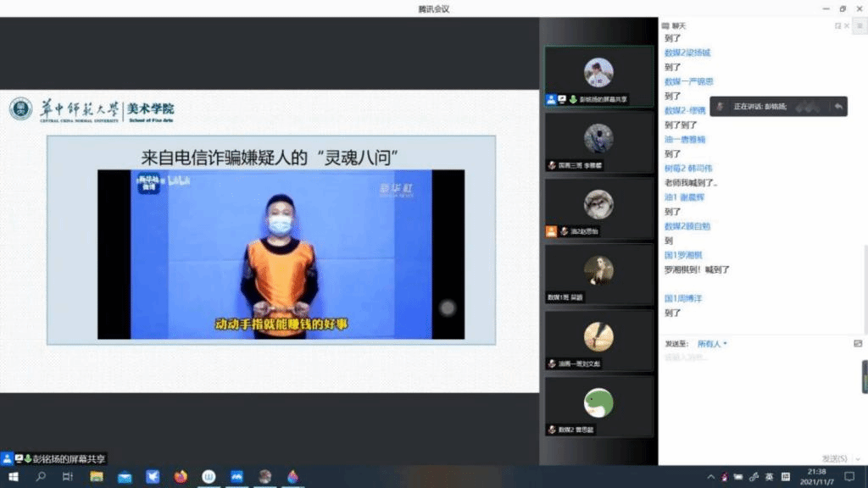Select the 彭铭扬 screen-sharing participant thumbnail
The width and height of the screenshot is (868, 488).
point(598,75)
